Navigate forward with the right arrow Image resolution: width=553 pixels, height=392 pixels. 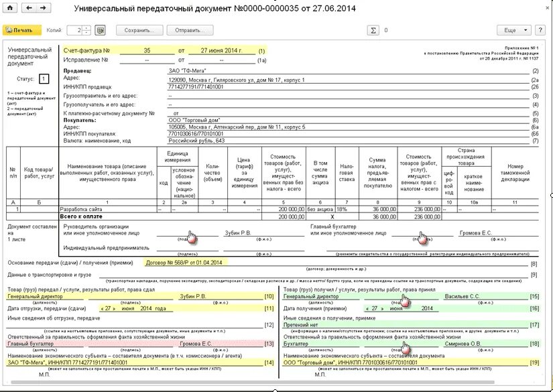[43, 8]
